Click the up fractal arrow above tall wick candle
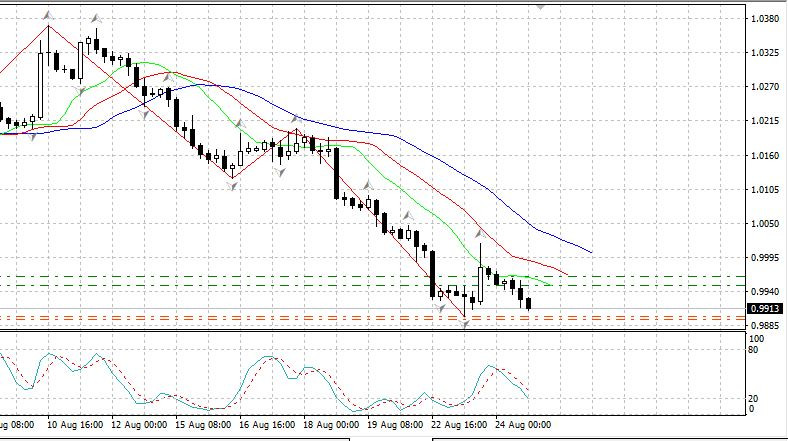 (x=480, y=233)
